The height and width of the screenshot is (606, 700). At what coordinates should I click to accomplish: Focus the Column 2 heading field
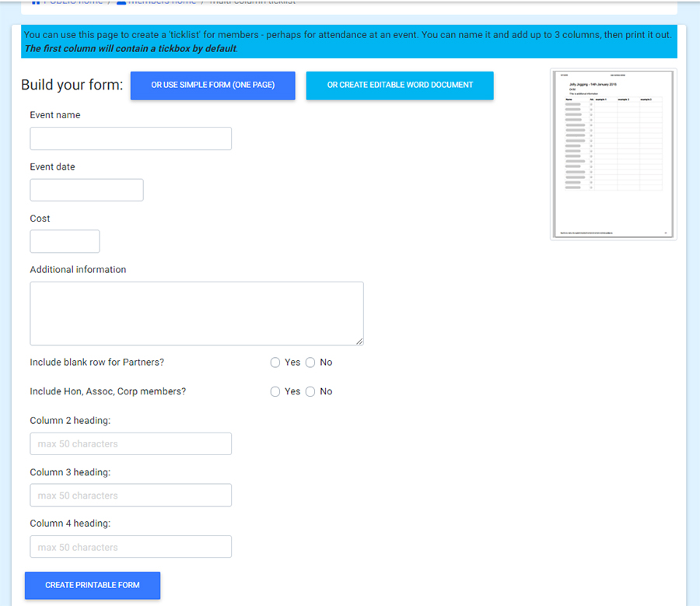pyautogui.click(x=131, y=444)
